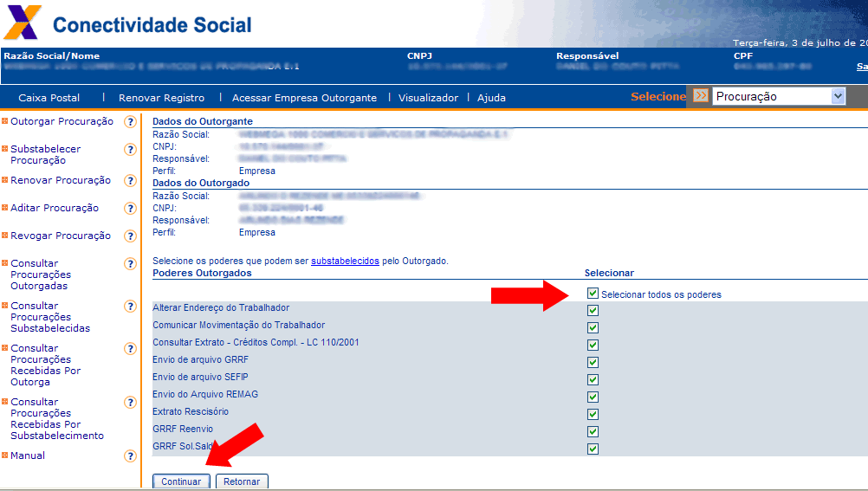
Task: Click help icon beside Procurações Recebidas Por Substabelecimento
Action: click(130, 402)
